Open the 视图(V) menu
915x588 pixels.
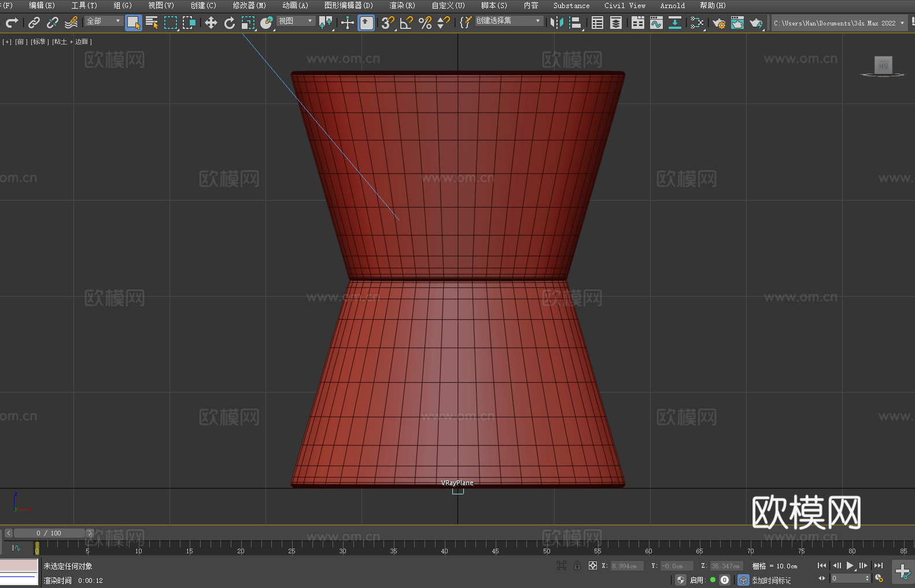(x=161, y=5)
